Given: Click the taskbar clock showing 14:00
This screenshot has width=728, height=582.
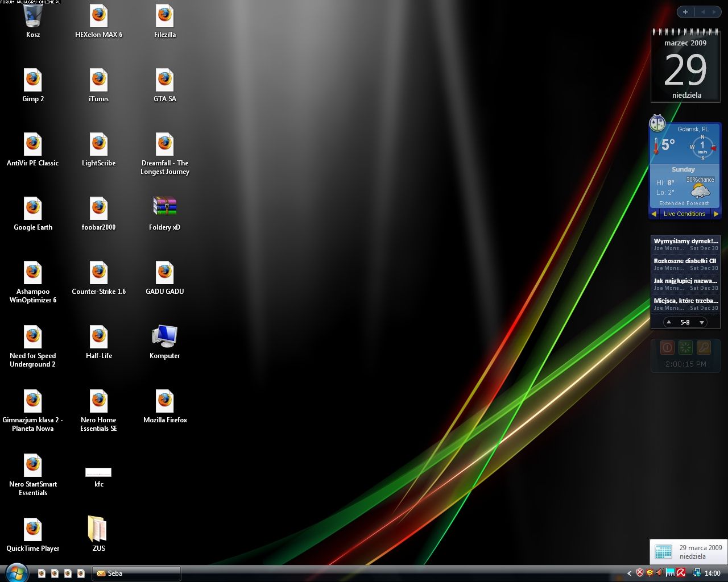Looking at the screenshot, I should click(x=713, y=573).
